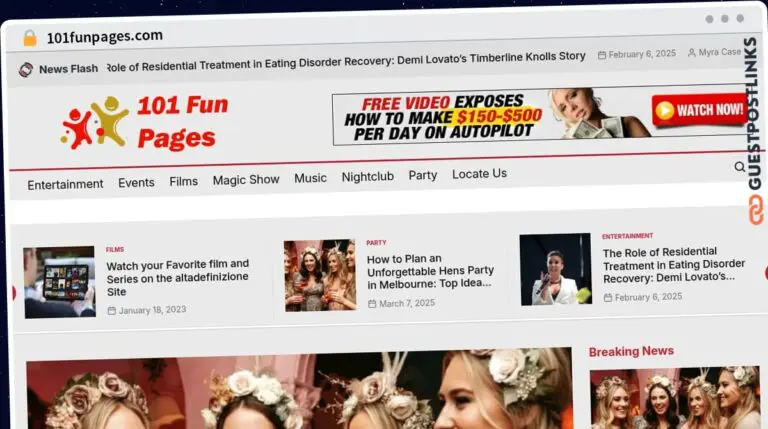768x429 pixels.
Task: Click the ENTERTAINMENT category tag in carousel
Action: click(627, 236)
